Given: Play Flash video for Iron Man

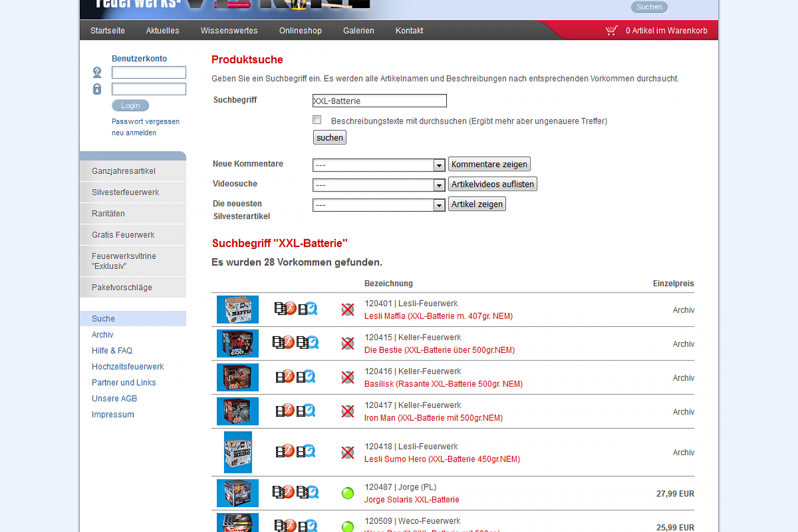Looking at the screenshot, I should pos(286,410).
